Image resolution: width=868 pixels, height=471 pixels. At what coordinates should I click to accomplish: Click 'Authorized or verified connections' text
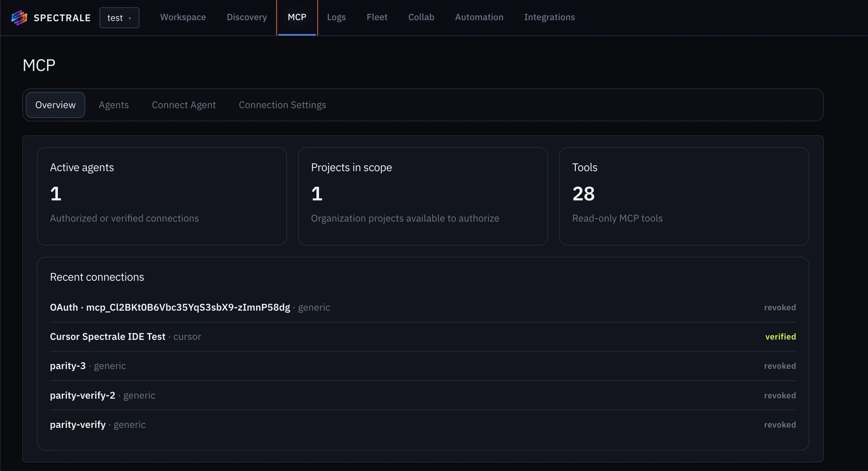click(124, 218)
